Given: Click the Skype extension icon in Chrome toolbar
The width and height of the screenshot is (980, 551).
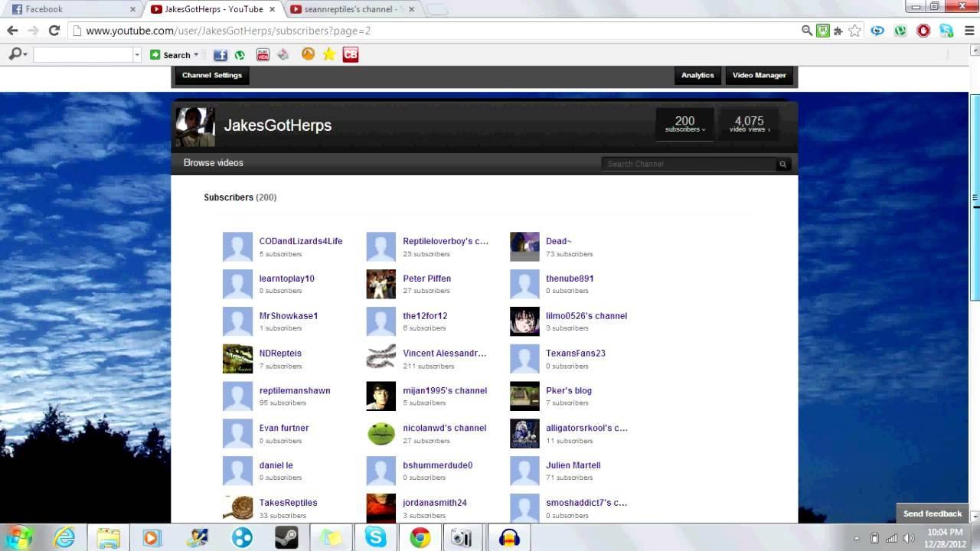Looking at the screenshot, I should 946,31.
